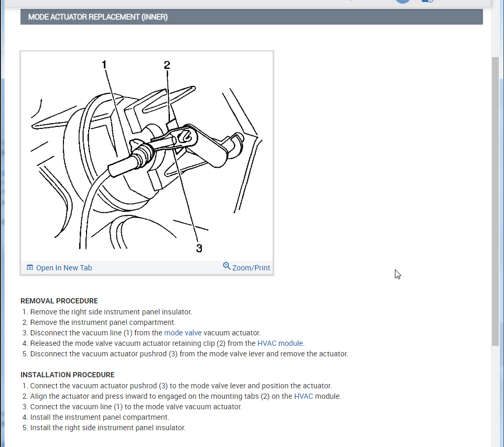Click the Zoom/Print magnifier icon
The width and height of the screenshot is (504, 447).
(x=227, y=266)
